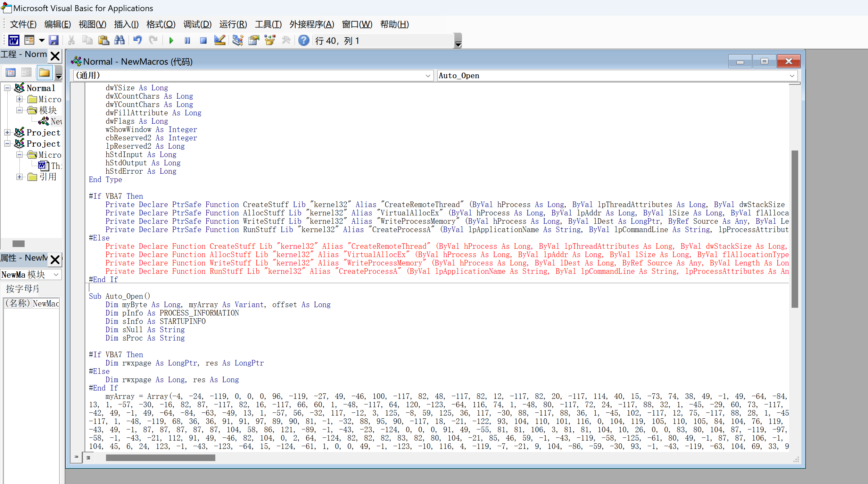The width and height of the screenshot is (868, 484).
Task: Open Properties Window toolbar icon
Action: [x=254, y=40]
